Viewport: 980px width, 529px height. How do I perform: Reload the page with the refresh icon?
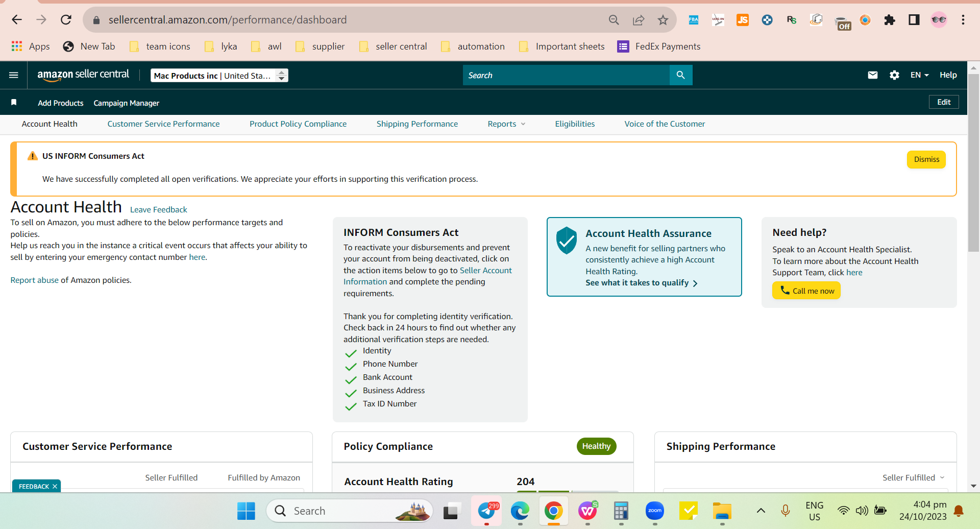point(66,20)
